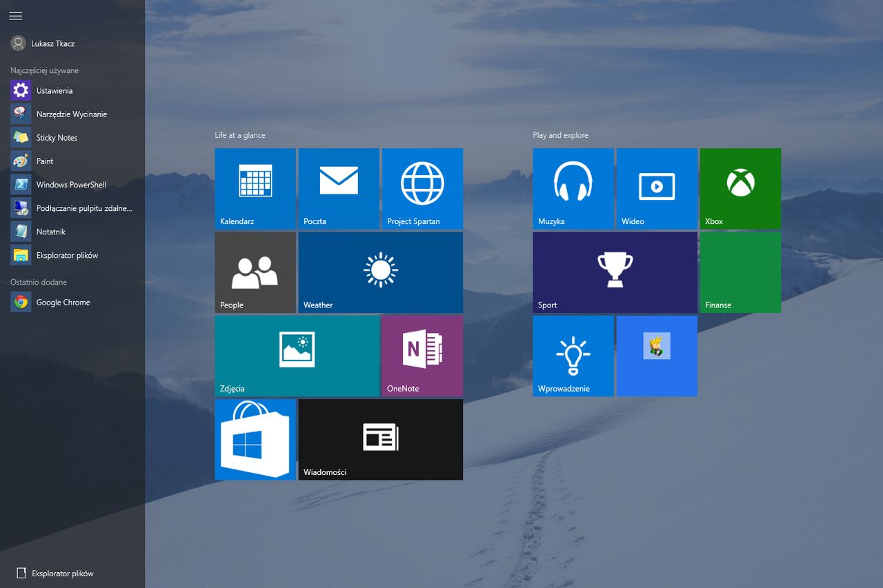This screenshot has width=883, height=588.
Task: Click the user avatar icon
Action: (x=19, y=43)
